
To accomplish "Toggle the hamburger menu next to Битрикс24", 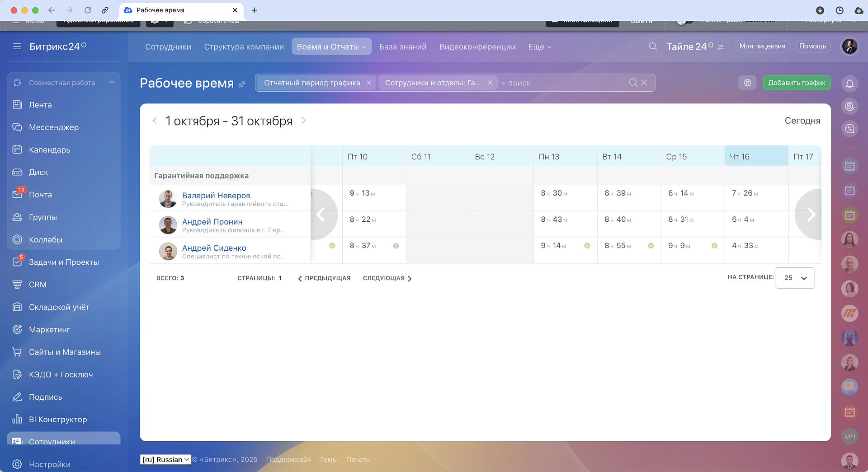I will click(17, 47).
